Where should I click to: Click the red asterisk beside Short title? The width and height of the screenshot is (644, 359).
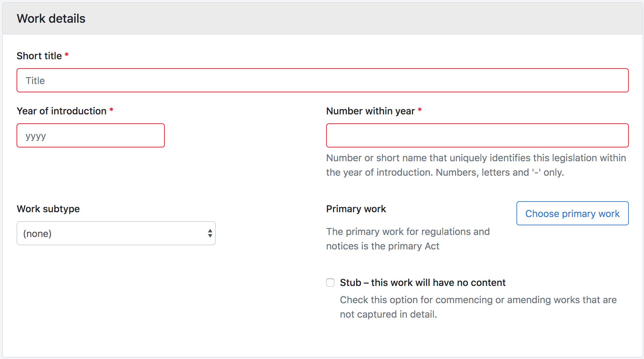pyautogui.click(x=67, y=55)
